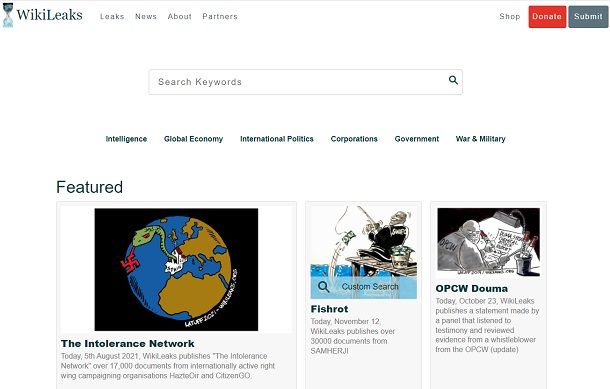Open the Intolerance Network globe cartoon image

pos(176,270)
